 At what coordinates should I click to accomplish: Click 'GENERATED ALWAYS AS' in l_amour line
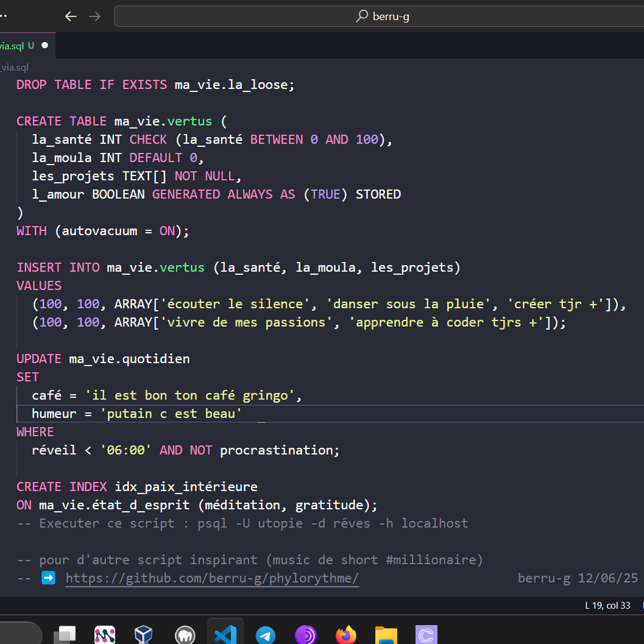coord(224,194)
